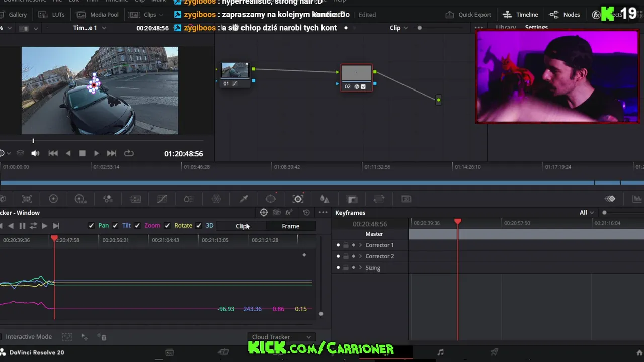This screenshot has height=362, width=644.
Task: Open the Color Wheels palette
Action: (x=53, y=199)
